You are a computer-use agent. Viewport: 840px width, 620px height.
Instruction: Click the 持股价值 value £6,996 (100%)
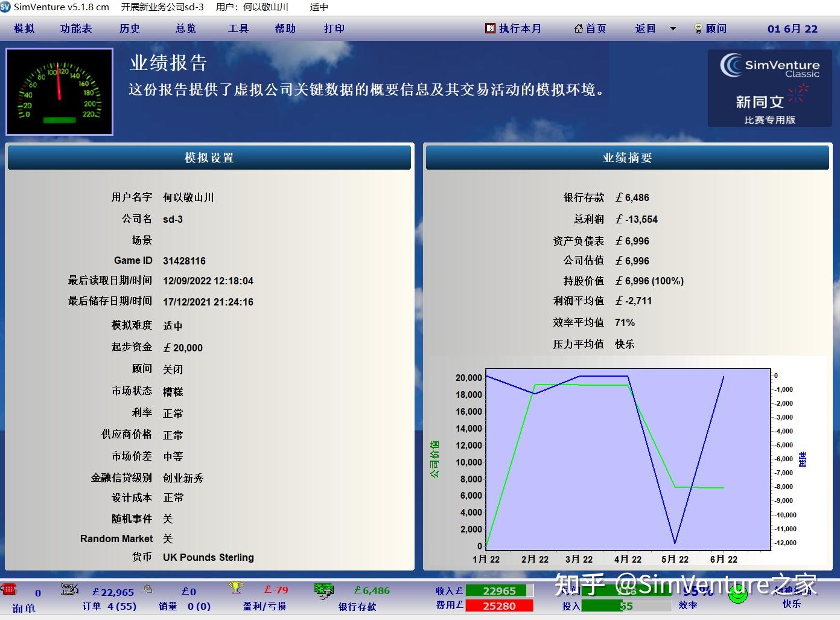tap(649, 281)
